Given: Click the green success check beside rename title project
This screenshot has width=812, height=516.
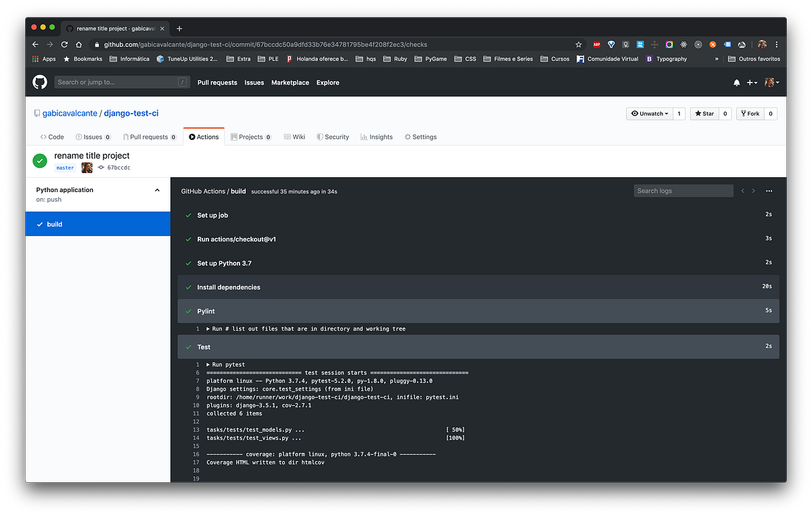Looking at the screenshot, I should pos(39,161).
